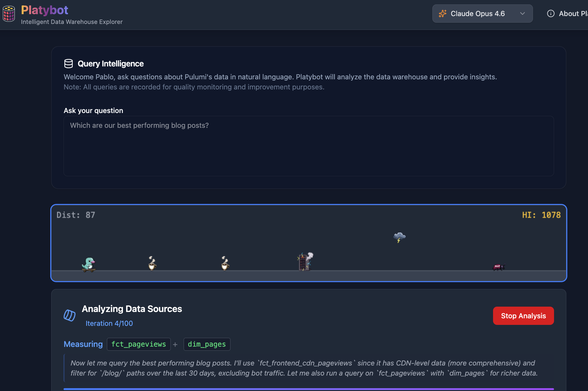The width and height of the screenshot is (588, 391).
Task: Click the crab sprite at the game's right edge
Action: [498, 266]
